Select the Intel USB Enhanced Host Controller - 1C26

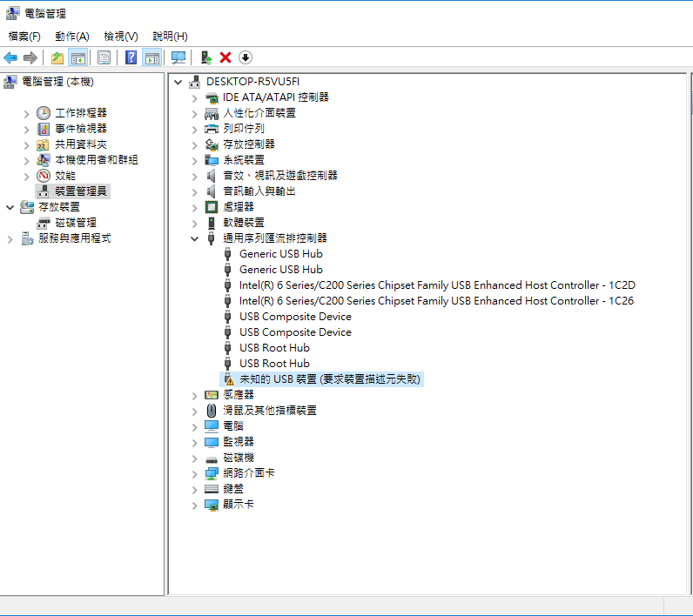click(437, 301)
